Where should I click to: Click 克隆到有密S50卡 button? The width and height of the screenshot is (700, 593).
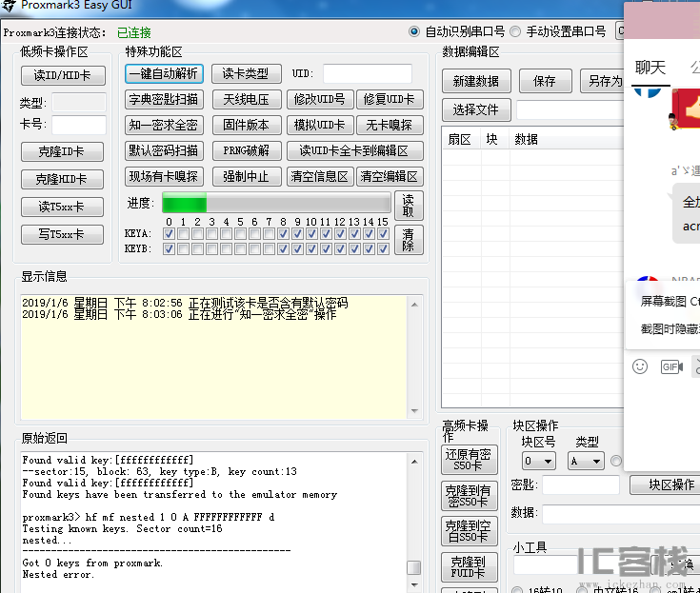click(470, 496)
